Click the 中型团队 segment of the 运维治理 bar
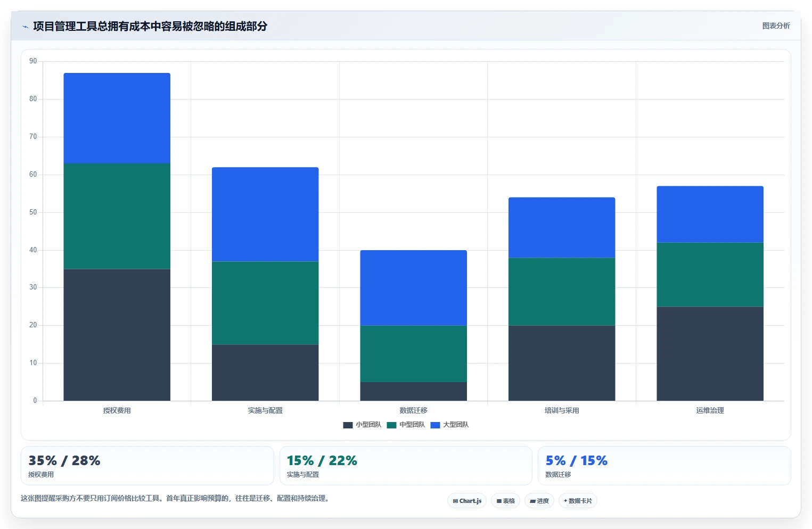Screen dimensions: 812x529 [x=710, y=275]
